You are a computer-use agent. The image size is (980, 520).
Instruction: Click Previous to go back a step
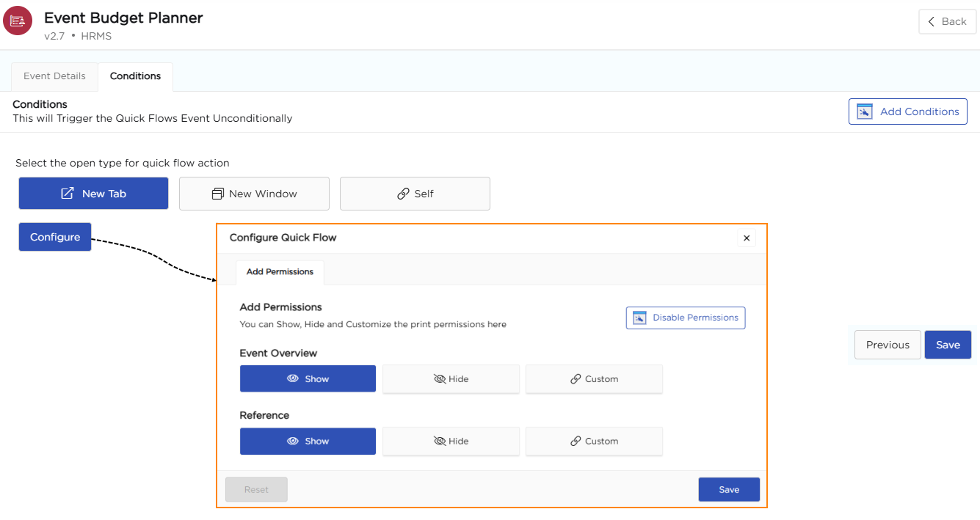[887, 345]
